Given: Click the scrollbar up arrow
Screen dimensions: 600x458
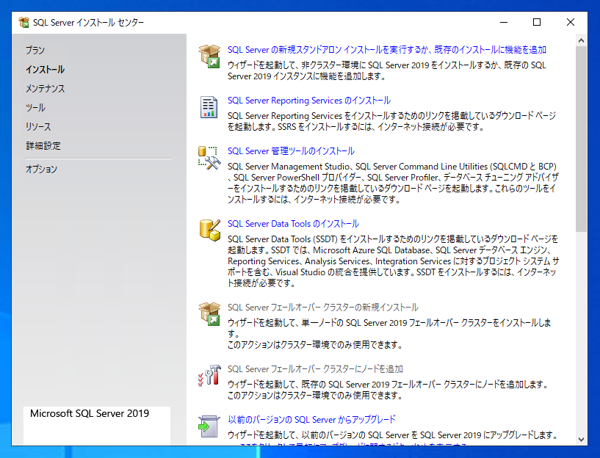Looking at the screenshot, I should [x=581, y=41].
